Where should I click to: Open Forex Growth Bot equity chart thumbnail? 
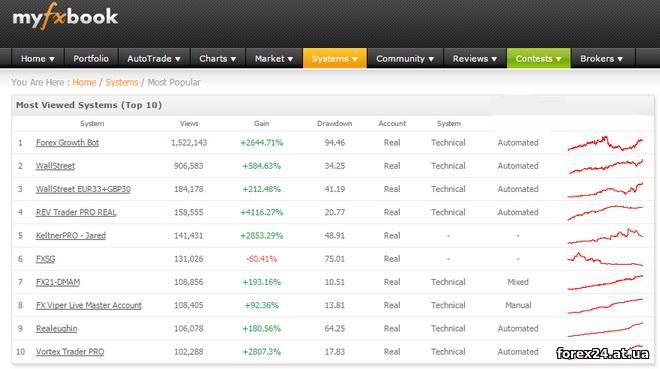point(605,143)
